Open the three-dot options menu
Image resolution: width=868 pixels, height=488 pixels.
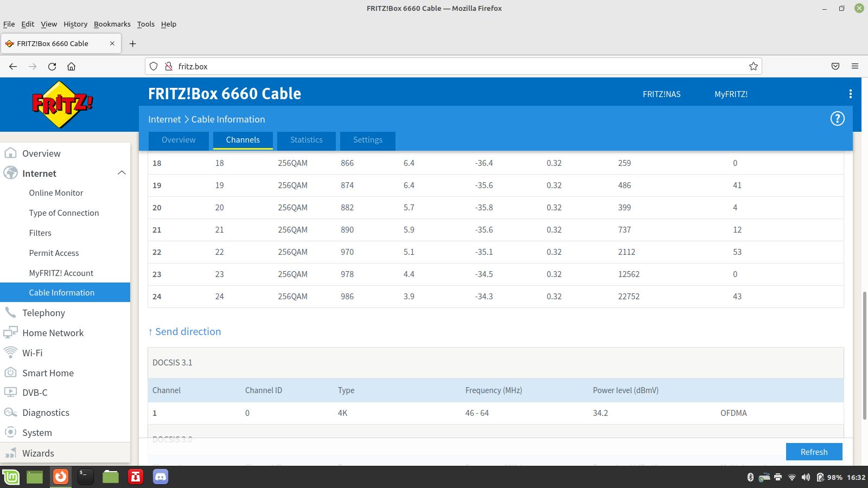tap(850, 94)
